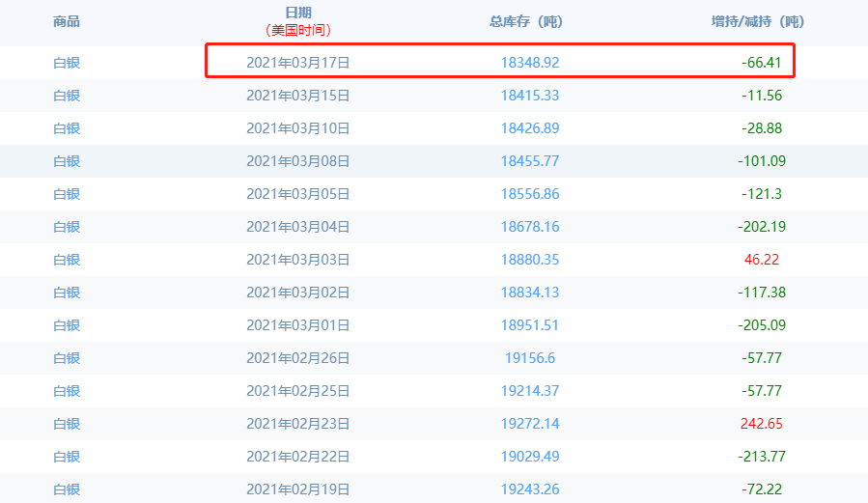This screenshot has width=868, height=503.
Task: Select the 白银 link beside 2021年03月10日
Action: (67, 128)
